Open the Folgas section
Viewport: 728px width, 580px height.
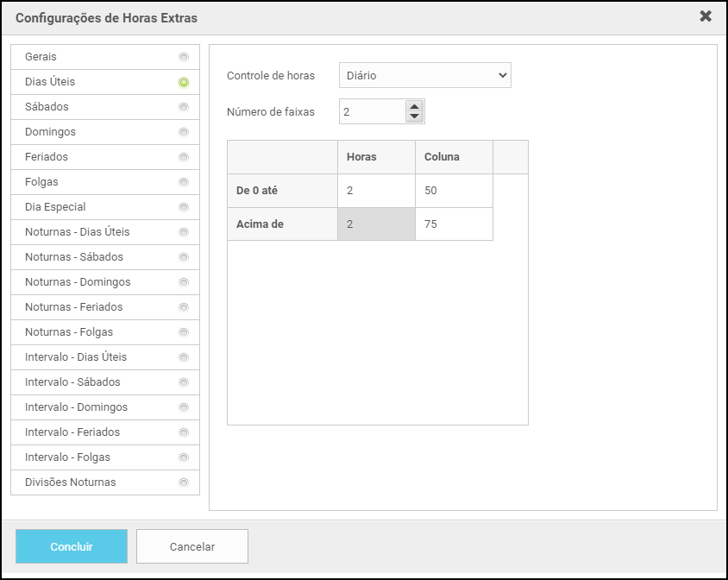[42, 182]
